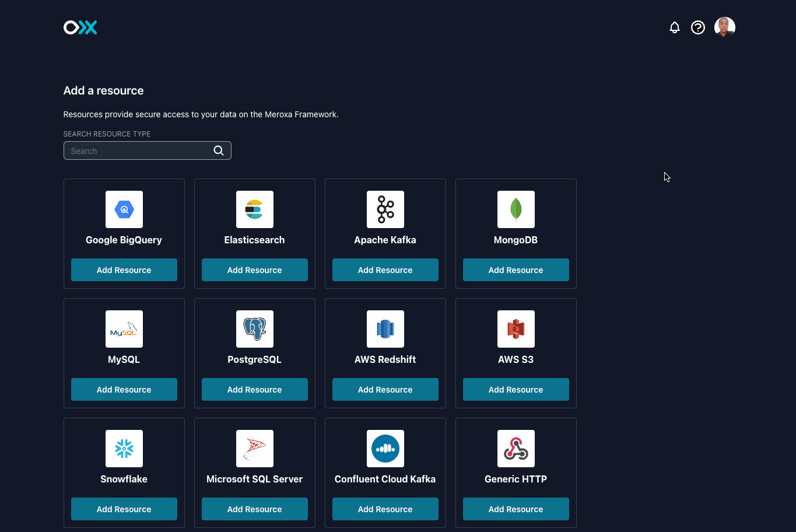Add the Generic HTTP resource
Viewport: 796px width, 532px height.
point(516,509)
